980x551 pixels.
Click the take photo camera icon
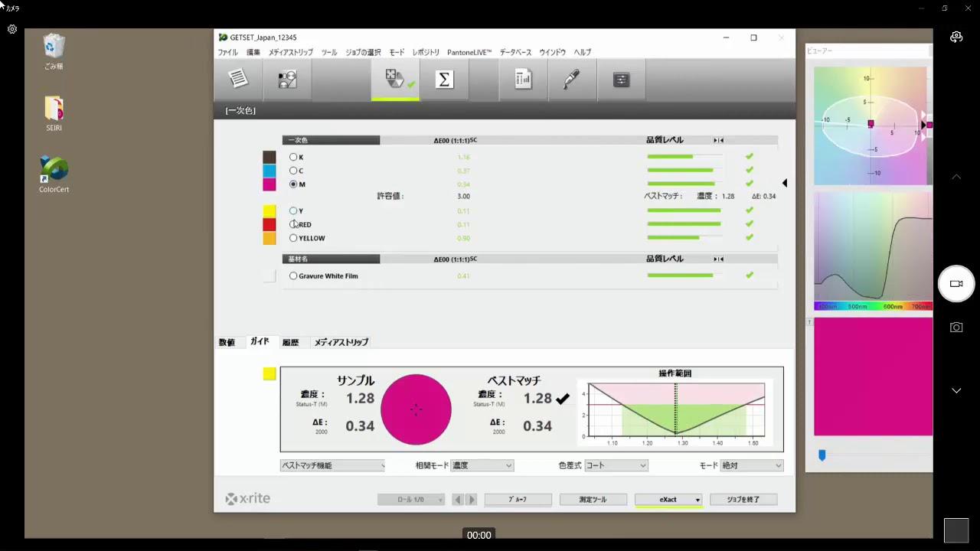[956, 328]
